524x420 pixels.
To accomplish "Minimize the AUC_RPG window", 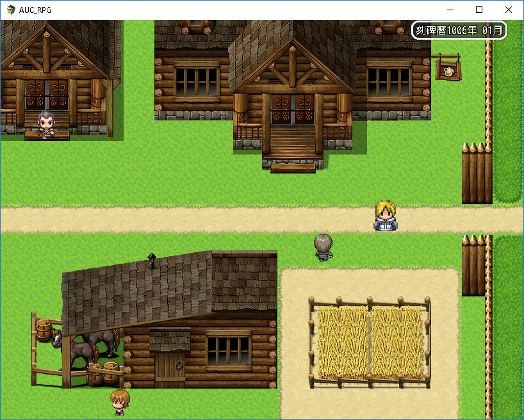I will click(x=450, y=10).
